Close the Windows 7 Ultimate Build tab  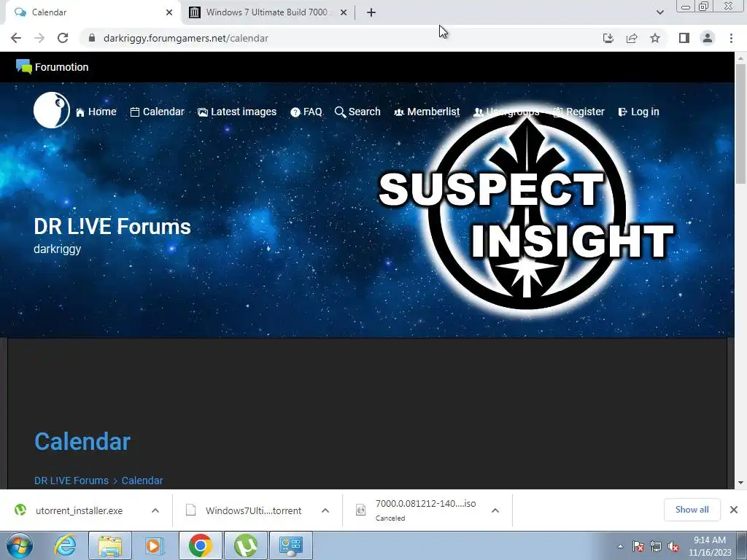(344, 12)
